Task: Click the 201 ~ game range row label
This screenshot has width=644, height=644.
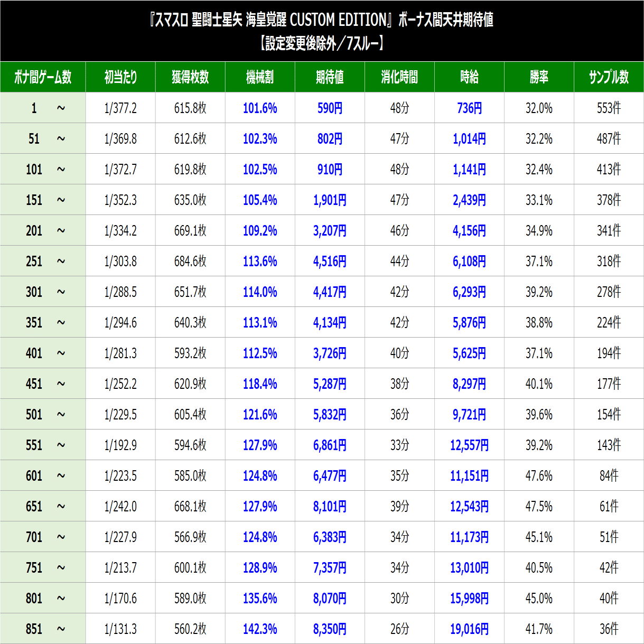Action: (43, 230)
